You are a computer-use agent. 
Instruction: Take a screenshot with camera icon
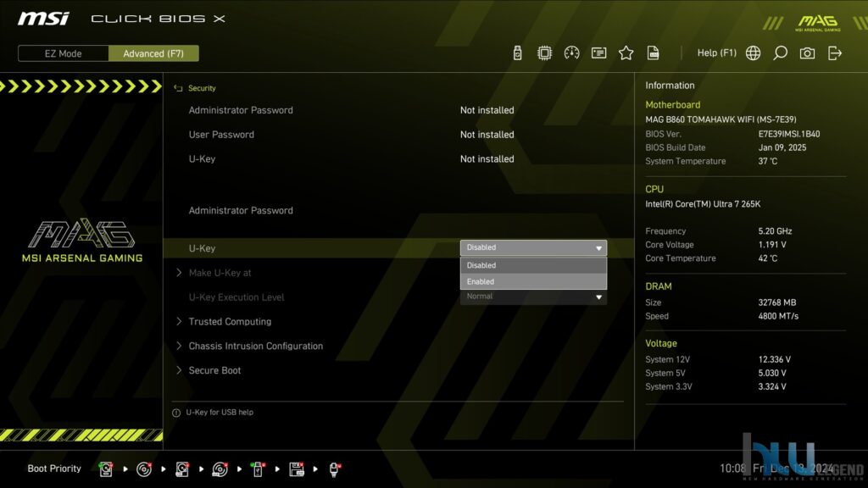pyautogui.click(x=807, y=53)
